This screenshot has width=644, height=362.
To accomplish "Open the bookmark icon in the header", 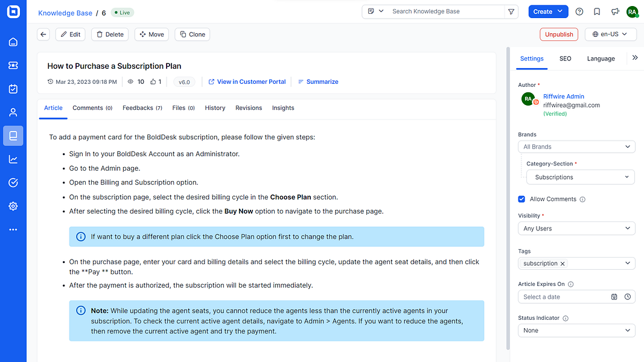I will click(597, 11).
